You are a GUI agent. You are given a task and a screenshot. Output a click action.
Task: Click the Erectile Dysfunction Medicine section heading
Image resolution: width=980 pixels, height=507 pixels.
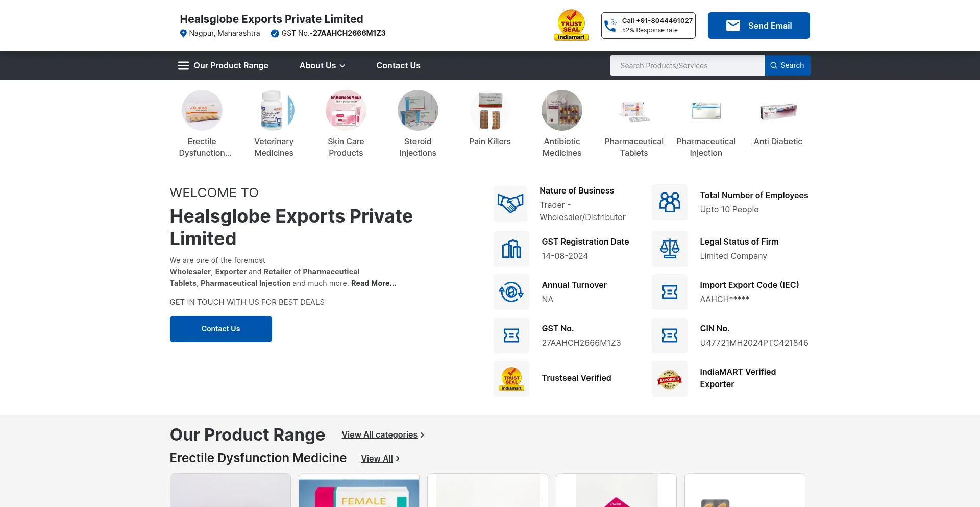pyautogui.click(x=258, y=458)
